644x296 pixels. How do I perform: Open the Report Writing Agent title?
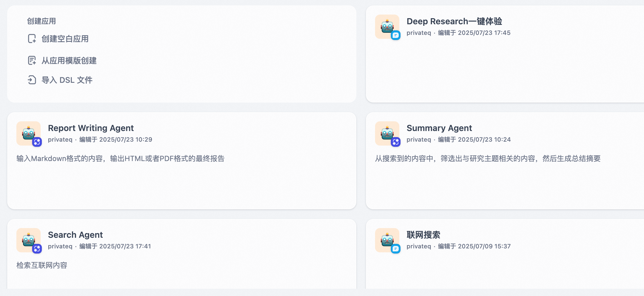91,128
